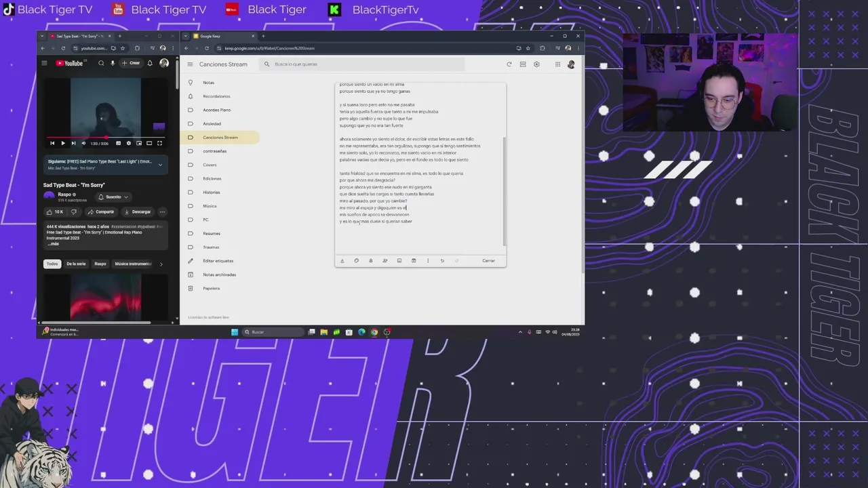
Task: Like the video with 10 K button
Action: [54, 211]
